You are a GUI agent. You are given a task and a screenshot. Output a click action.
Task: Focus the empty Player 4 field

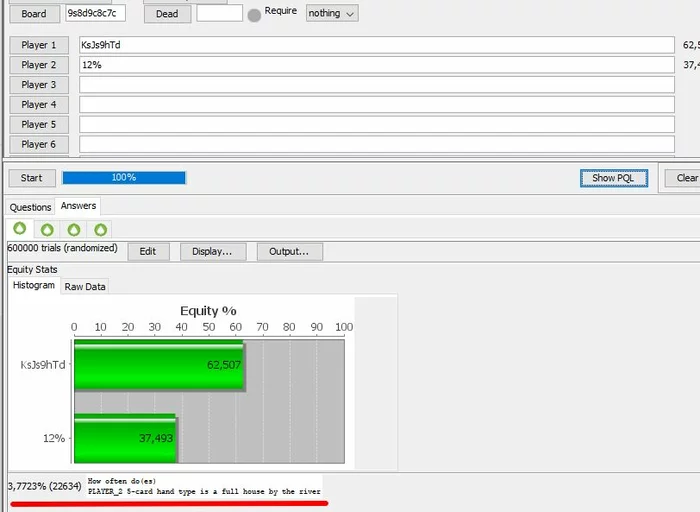[377, 104]
